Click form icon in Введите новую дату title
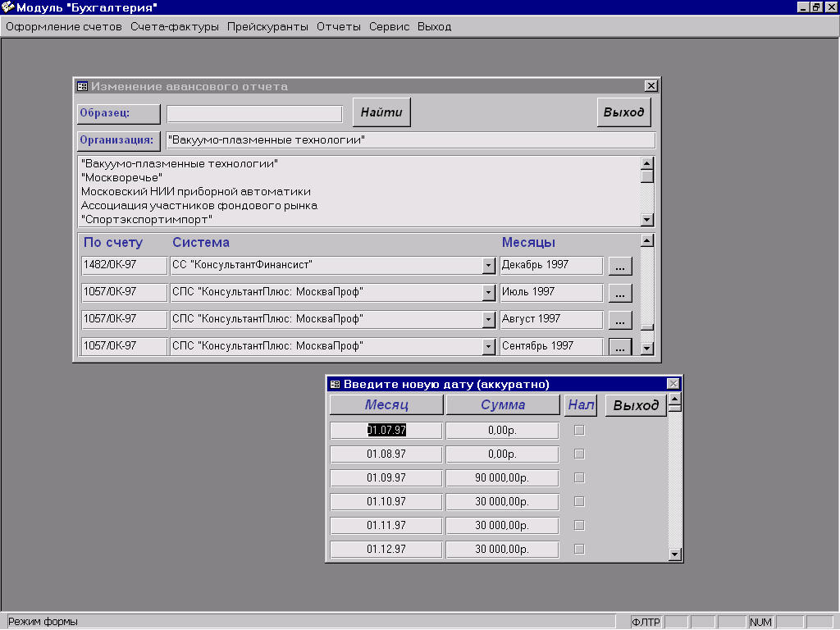 (x=335, y=384)
